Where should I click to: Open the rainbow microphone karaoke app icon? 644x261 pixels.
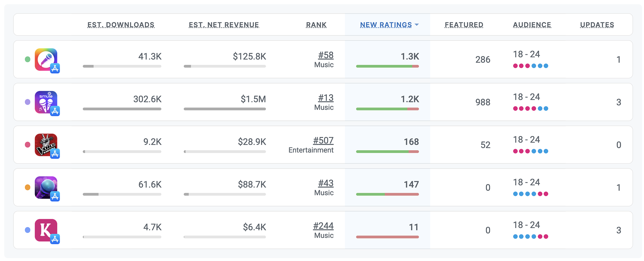46,60
